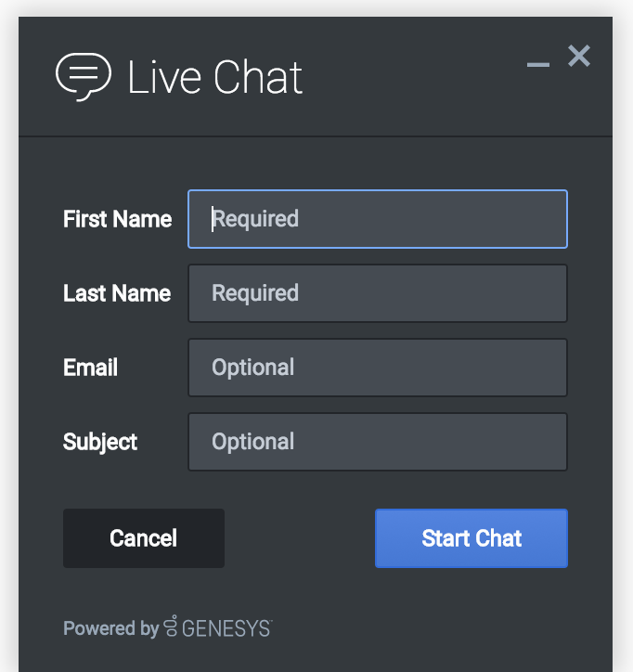The height and width of the screenshot is (672, 633).
Task: Start the chat session
Action: pos(471,538)
